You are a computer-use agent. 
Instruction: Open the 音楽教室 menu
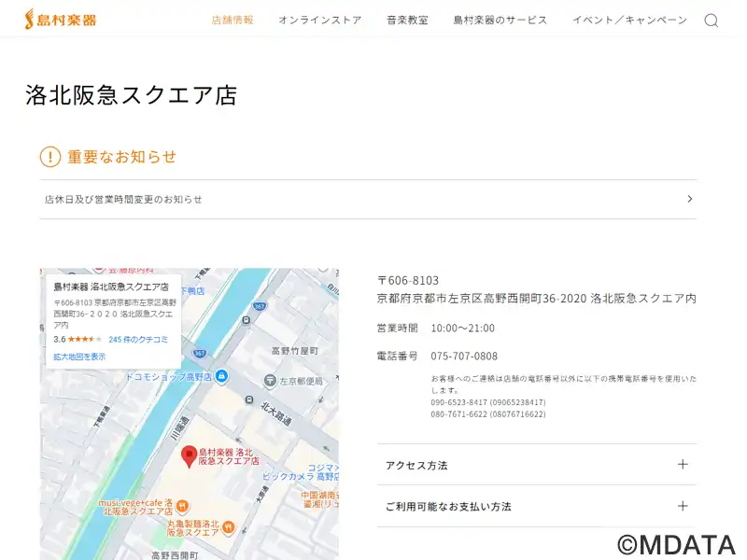(x=407, y=20)
